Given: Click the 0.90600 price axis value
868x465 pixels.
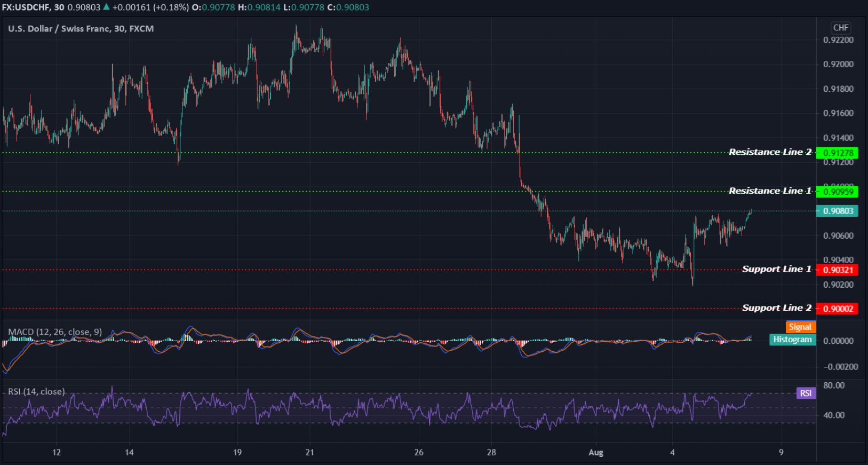Looking at the screenshot, I should (838, 235).
